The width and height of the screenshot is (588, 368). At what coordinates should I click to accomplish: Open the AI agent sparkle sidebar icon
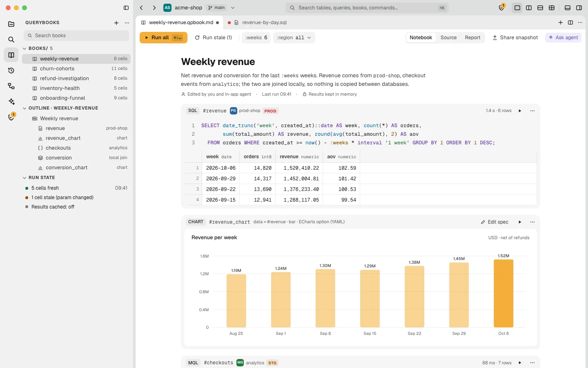coord(11,102)
